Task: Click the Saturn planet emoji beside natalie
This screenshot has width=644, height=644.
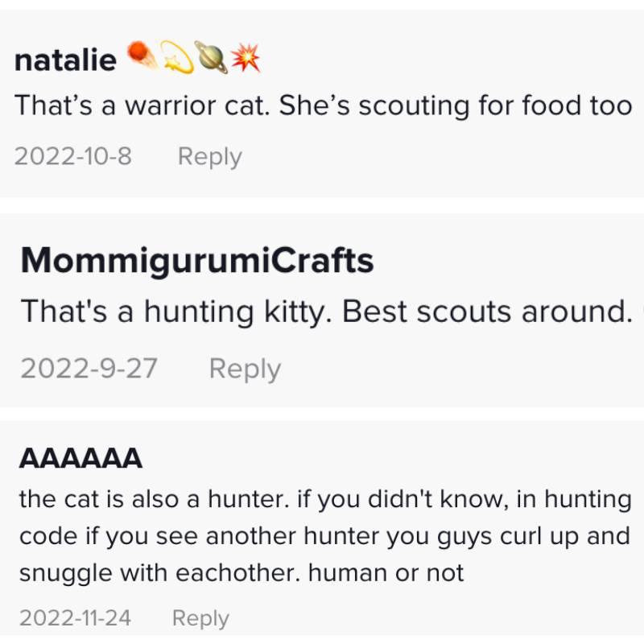Action: click(211, 57)
